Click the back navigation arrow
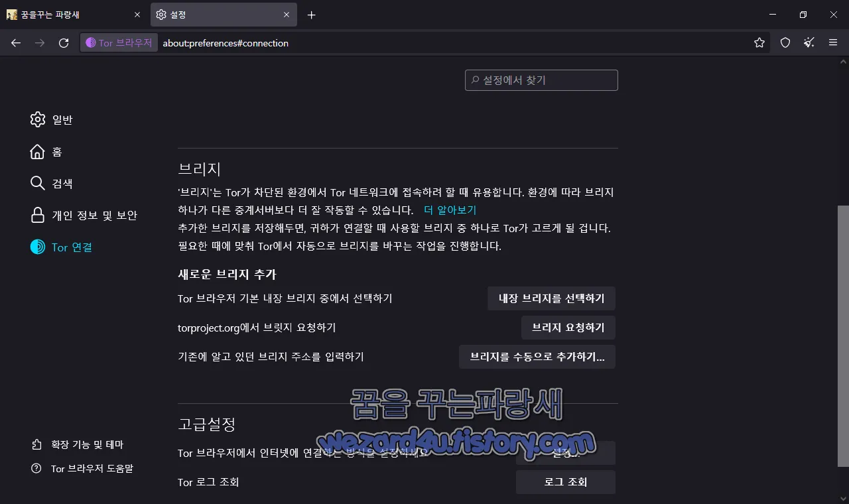Image resolution: width=849 pixels, height=504 pixels. click(x=16, y=42)
